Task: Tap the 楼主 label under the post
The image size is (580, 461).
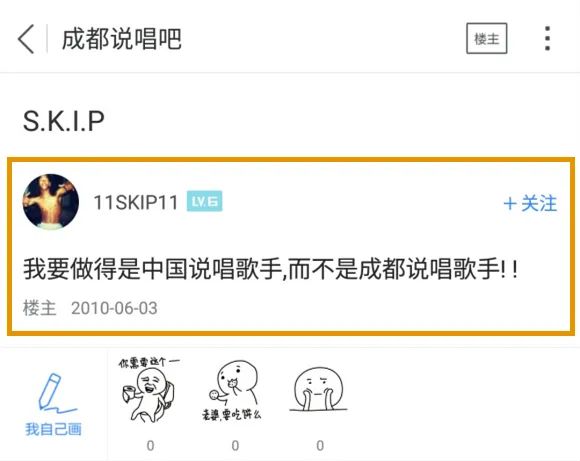Action: click(x=40, y=308)
